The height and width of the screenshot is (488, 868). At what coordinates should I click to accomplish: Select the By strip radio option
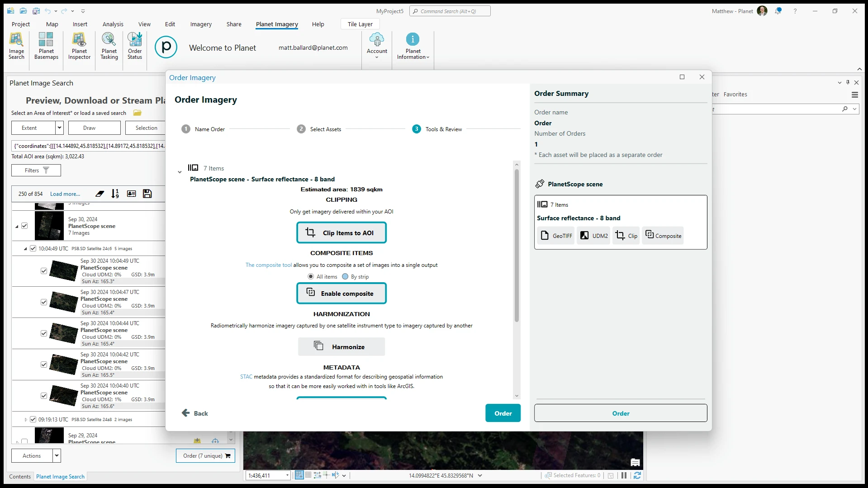(x=345, y=276)
